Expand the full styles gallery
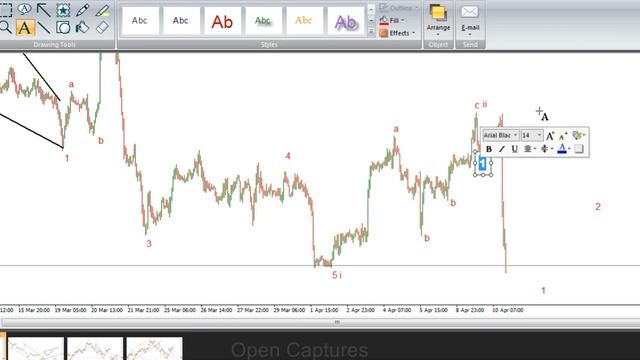Screen dimensions: 640x360 click(371, 31)
